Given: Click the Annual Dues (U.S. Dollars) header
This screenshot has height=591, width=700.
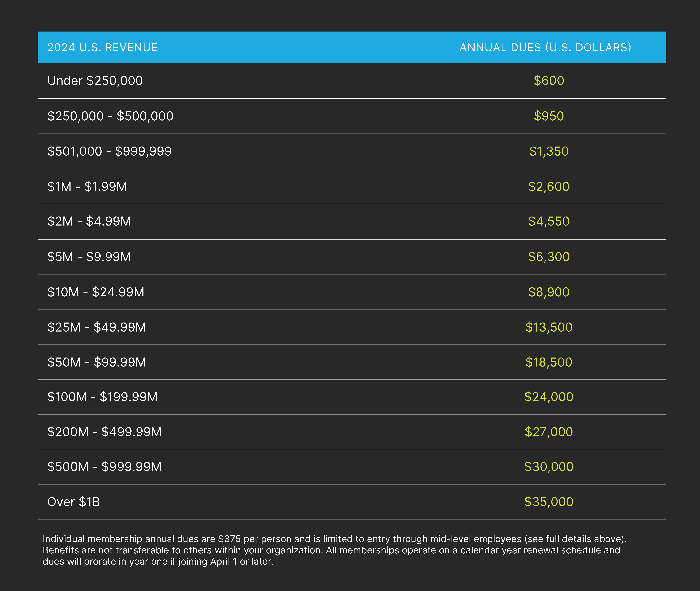Looking at the screenshot, I should pyautogui.click(x=545, y=48).
